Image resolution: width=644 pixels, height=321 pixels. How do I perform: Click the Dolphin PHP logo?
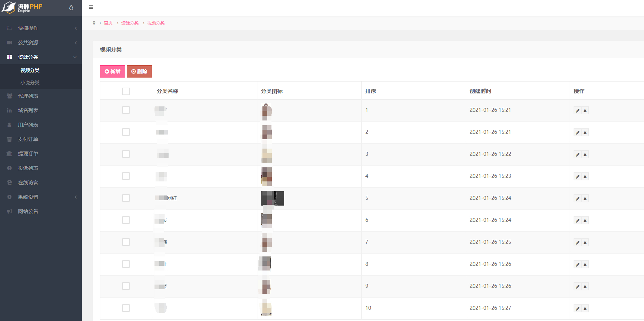[x=22, y=8]
